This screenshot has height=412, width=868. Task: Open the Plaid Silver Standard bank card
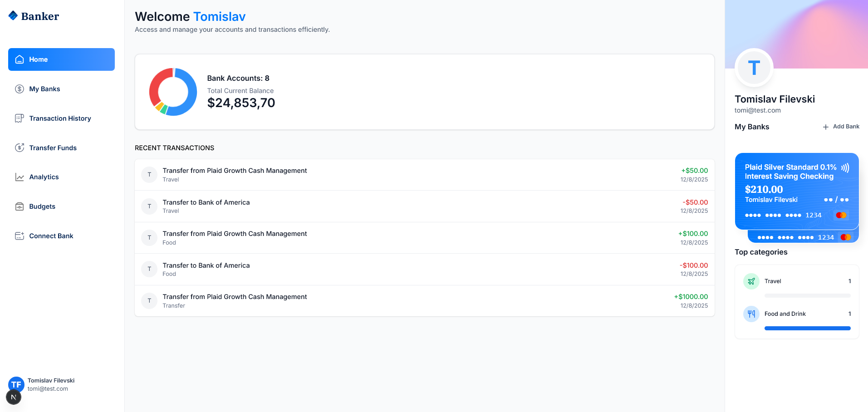(x=796, y=191)
